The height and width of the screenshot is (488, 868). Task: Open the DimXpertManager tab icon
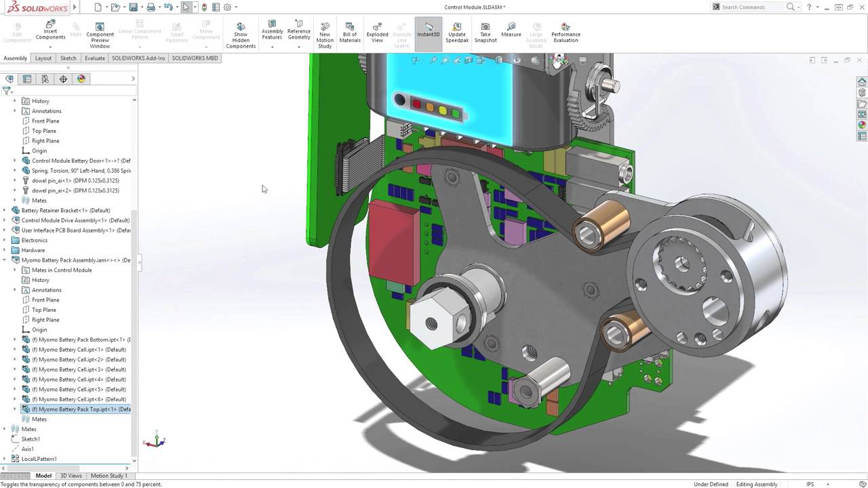click(x=64, y=79)
